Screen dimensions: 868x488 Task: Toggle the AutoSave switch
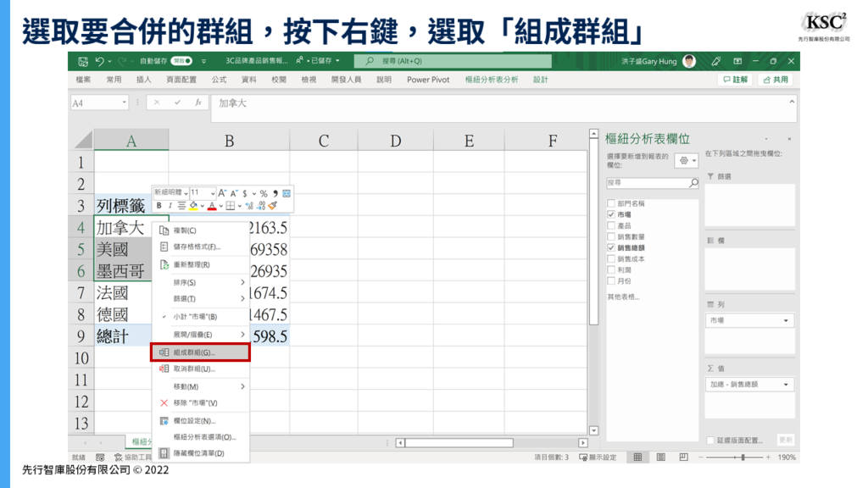point(181,61)
